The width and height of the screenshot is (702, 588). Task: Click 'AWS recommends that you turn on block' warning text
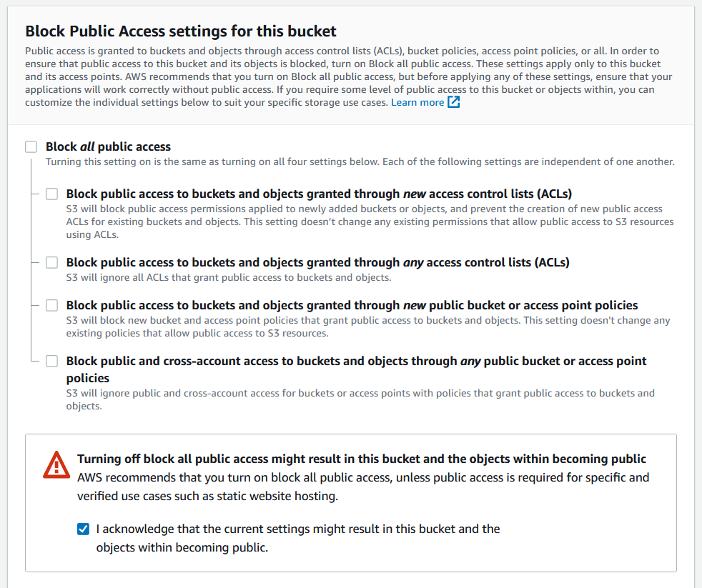pyautogui.click(x=363, y=487)
